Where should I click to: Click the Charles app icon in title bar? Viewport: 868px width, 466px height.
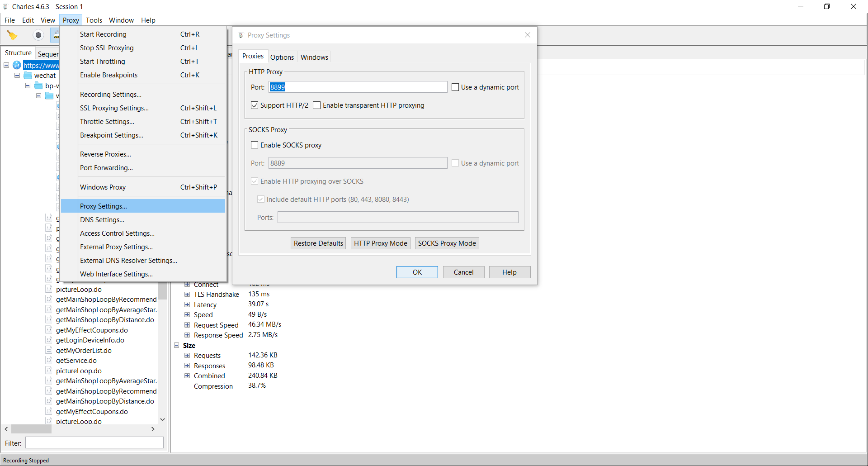(x=5, y=6)
